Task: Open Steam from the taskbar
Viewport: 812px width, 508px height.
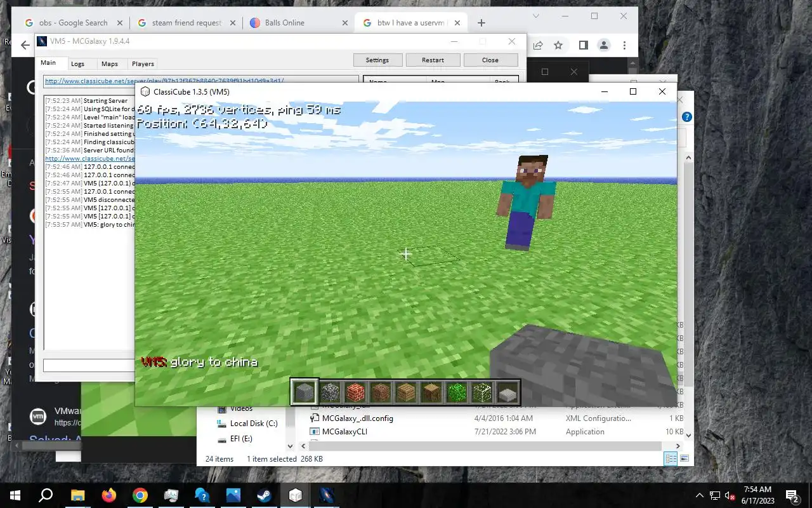Action: pos(264,495)
